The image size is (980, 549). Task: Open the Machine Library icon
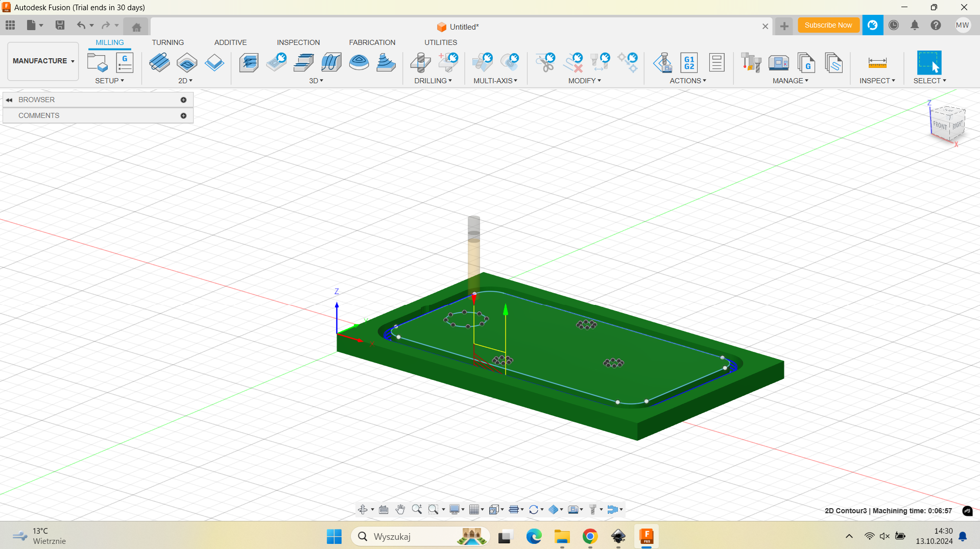click(779, 63)
